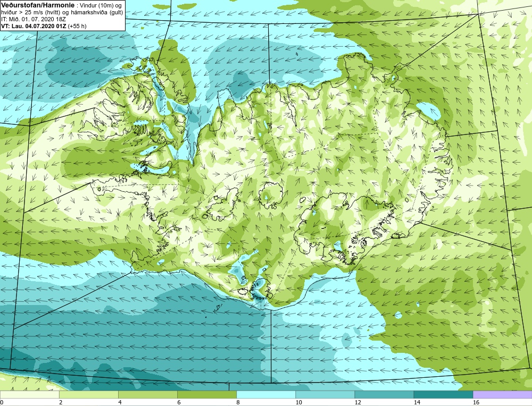
Task: Click the legend value label '0'
Action: click(x=2, y=402)
